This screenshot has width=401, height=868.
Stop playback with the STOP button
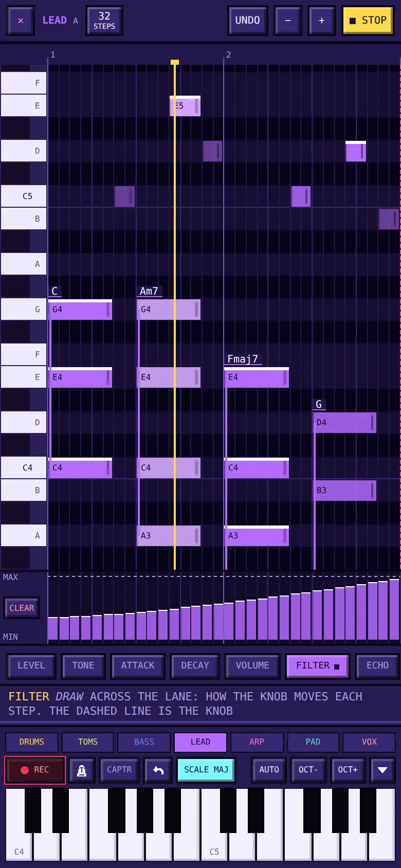click(368, 21)
